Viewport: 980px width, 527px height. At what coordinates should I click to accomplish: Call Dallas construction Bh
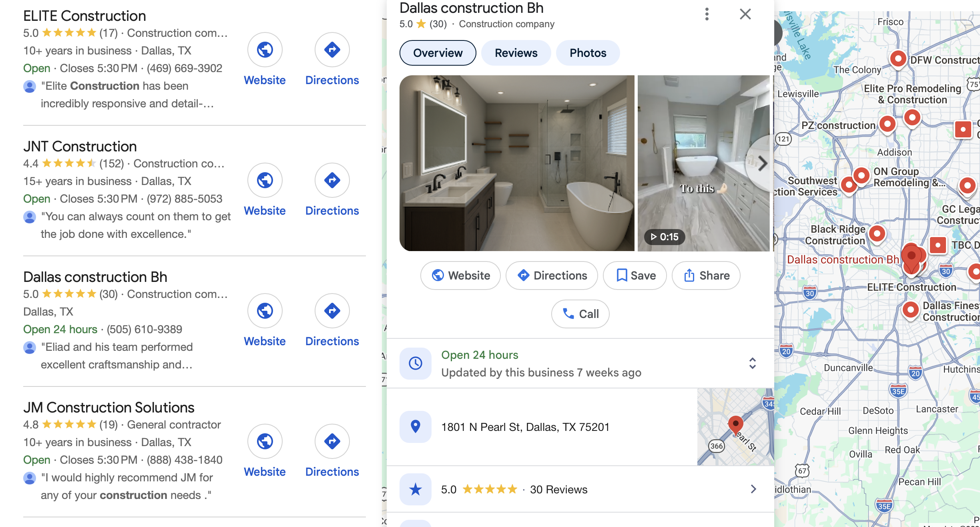coord(580,314)
